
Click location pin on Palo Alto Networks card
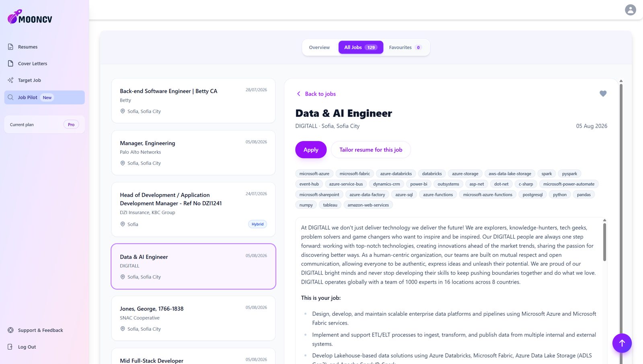(x=123, y=163)
